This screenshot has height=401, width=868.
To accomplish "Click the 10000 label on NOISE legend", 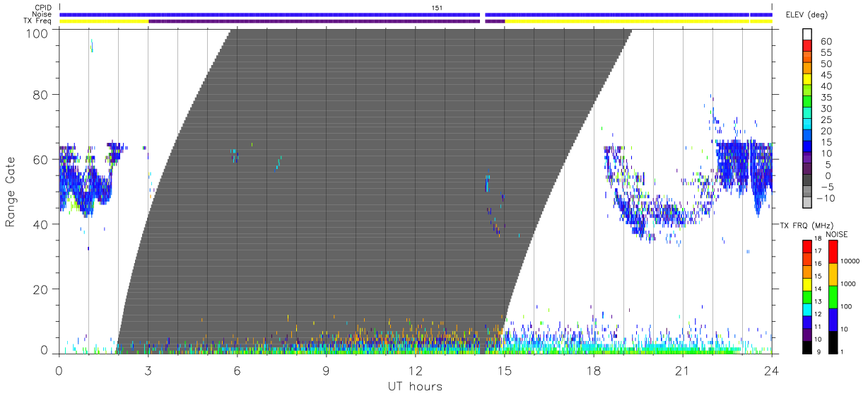I will [x=852, y=261].
